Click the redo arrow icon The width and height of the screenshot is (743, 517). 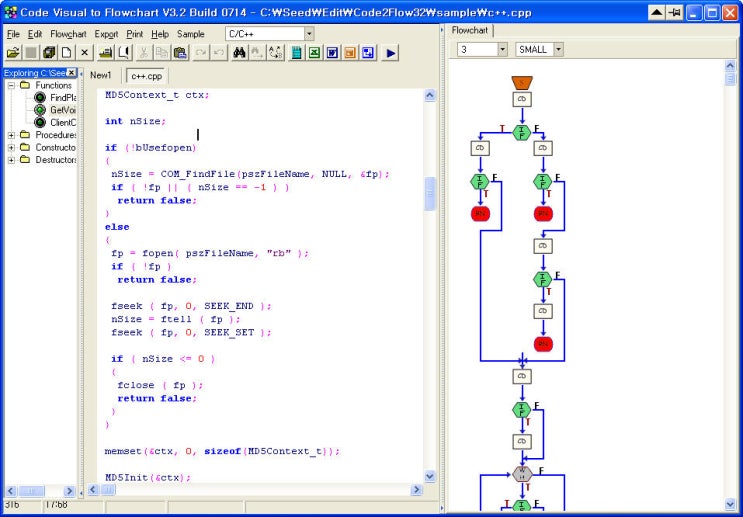pyautogui.click(x=201, y=53)
